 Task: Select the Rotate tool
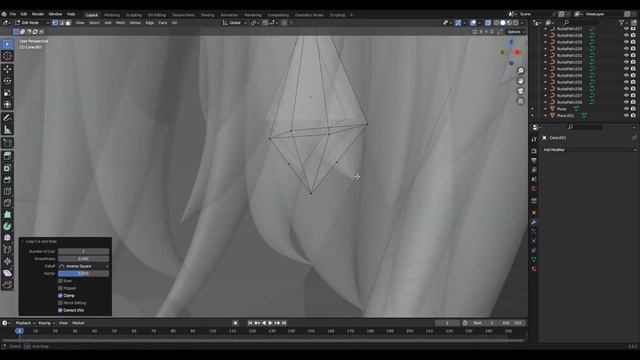(x=7, y=81)
